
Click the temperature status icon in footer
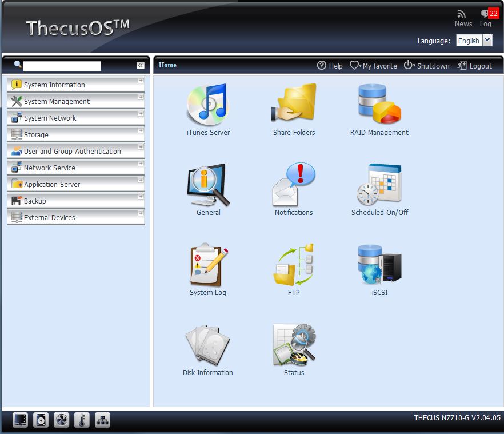pos(82,420)
